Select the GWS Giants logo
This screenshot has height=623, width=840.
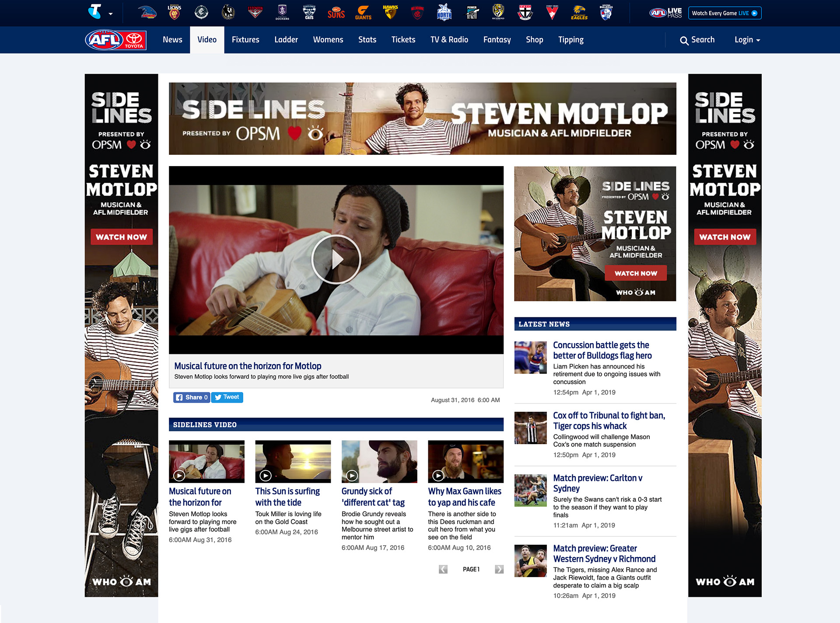(x=363, y=12)
